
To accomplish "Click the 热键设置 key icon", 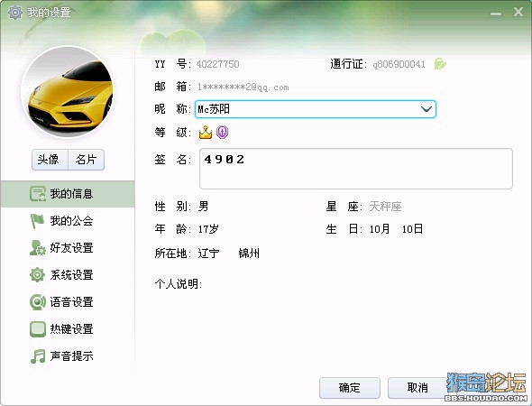I will [x=37, y=329].
